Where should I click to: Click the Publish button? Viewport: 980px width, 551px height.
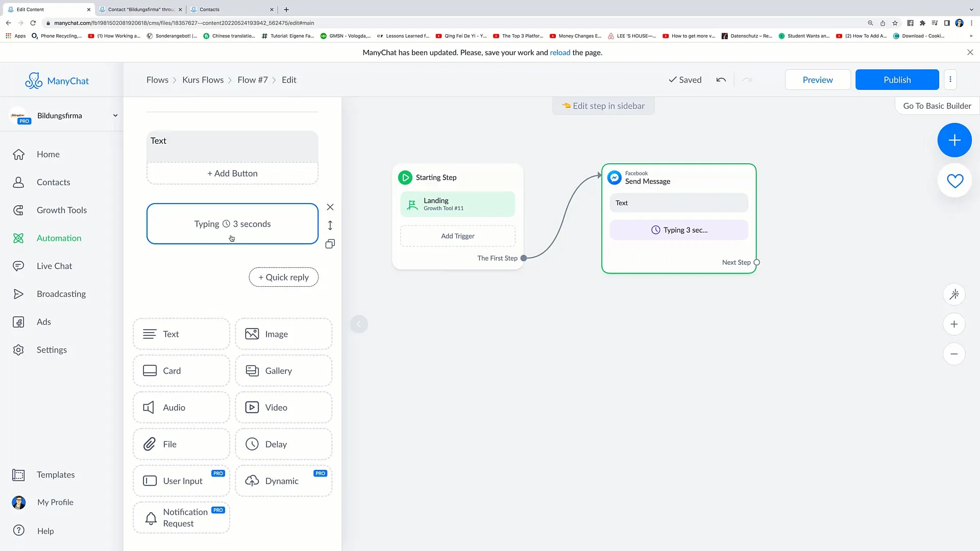point(897,80)
